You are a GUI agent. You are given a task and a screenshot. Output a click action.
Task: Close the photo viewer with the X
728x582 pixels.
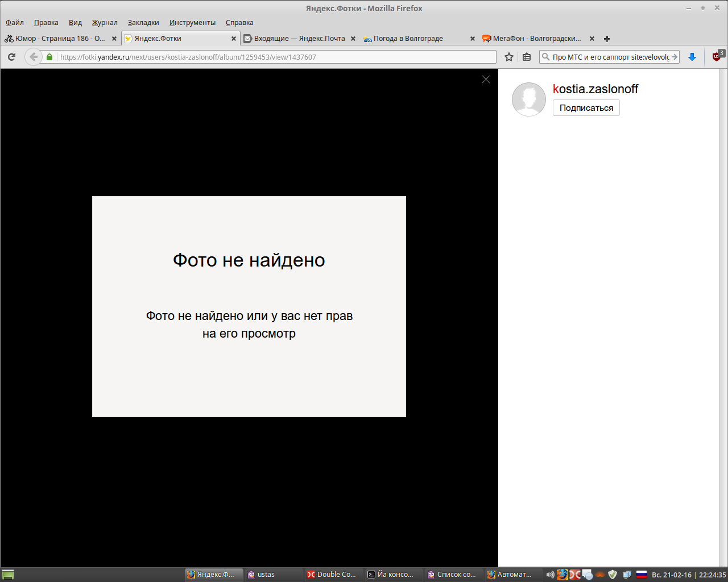(x=486, y=80)
